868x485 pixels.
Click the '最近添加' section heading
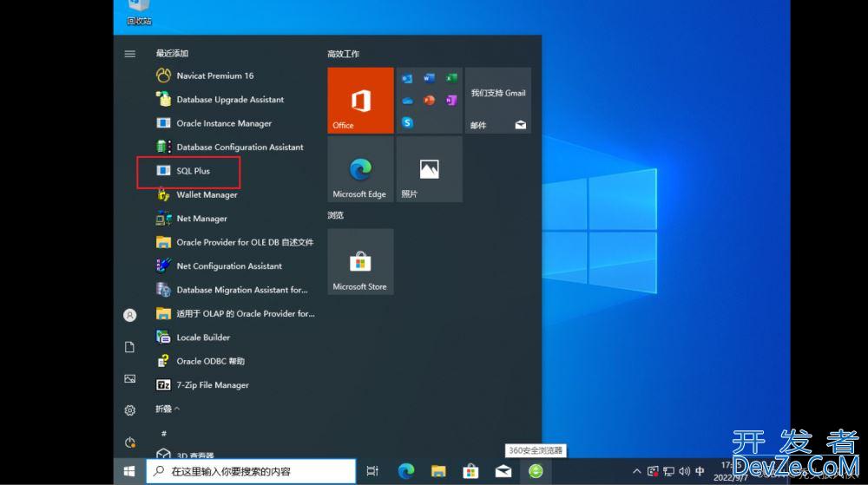[x=172, y=53]
